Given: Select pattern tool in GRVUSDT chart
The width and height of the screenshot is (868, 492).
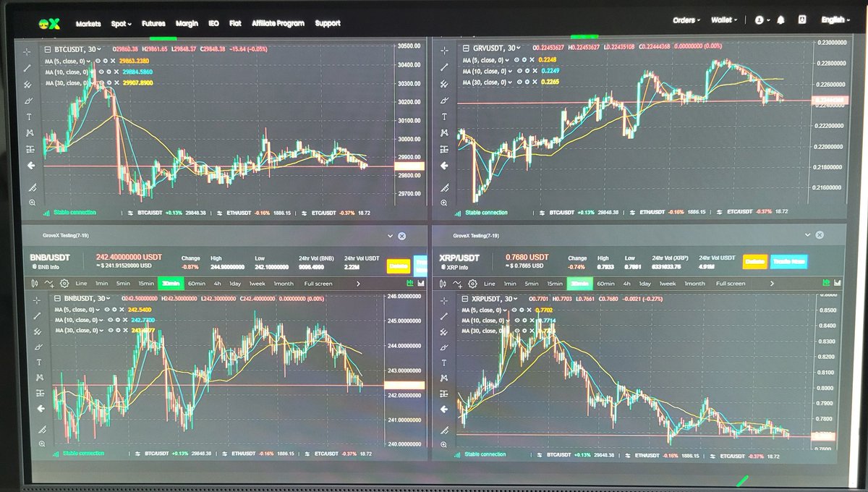Looking at the screenshot, I should pyautogui.click(x=443, y=133).
